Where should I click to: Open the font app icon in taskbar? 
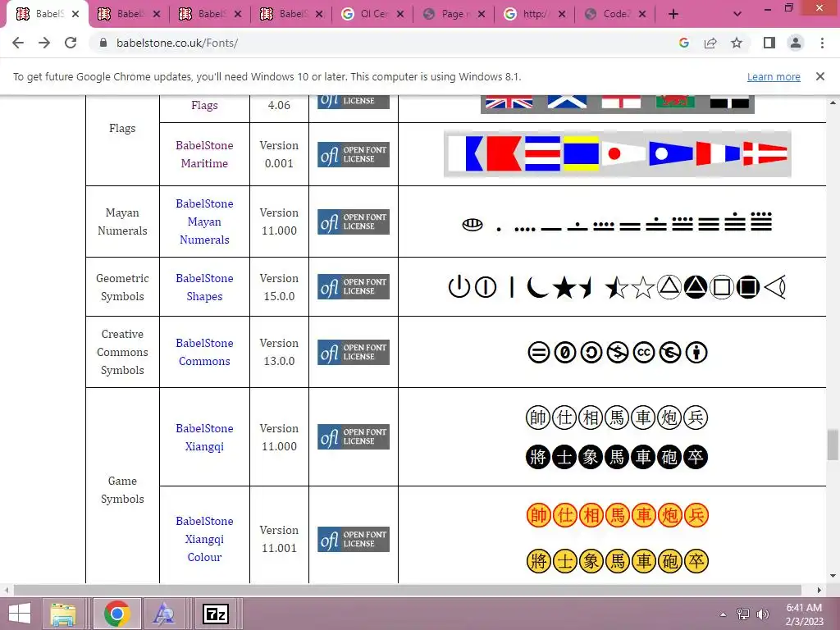pos(163,614)
